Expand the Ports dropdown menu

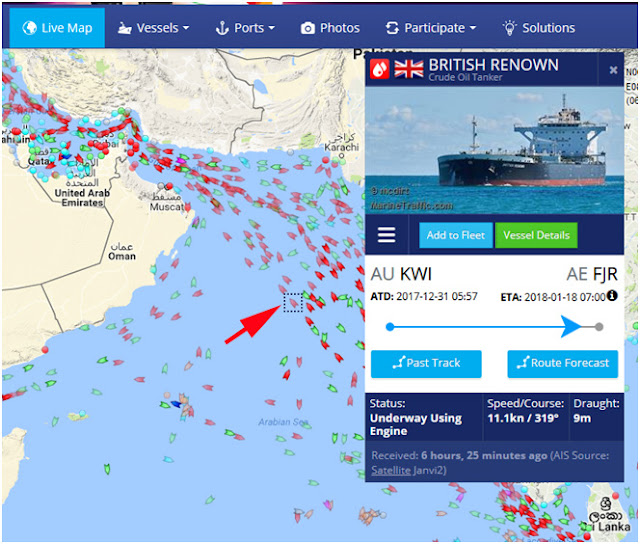pyautogui.click(x=245, y=28)
